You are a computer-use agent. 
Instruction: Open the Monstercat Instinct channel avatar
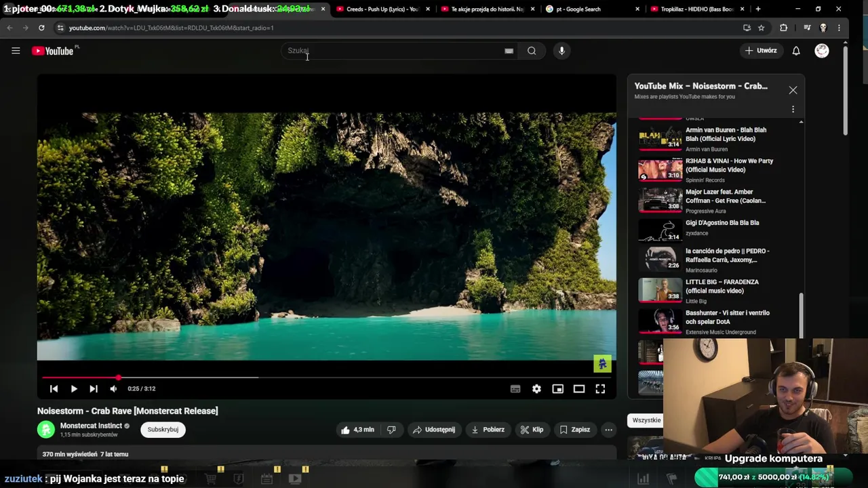[x=46, y=430]
